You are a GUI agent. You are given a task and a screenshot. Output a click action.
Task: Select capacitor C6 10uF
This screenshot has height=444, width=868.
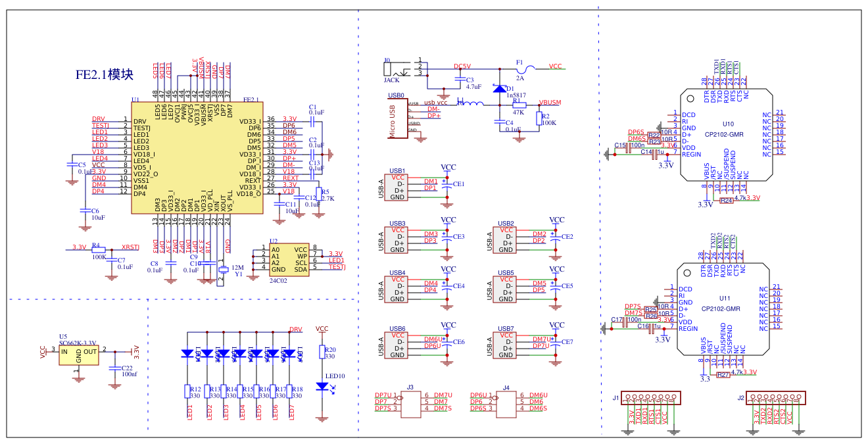(x=85, y=210)
